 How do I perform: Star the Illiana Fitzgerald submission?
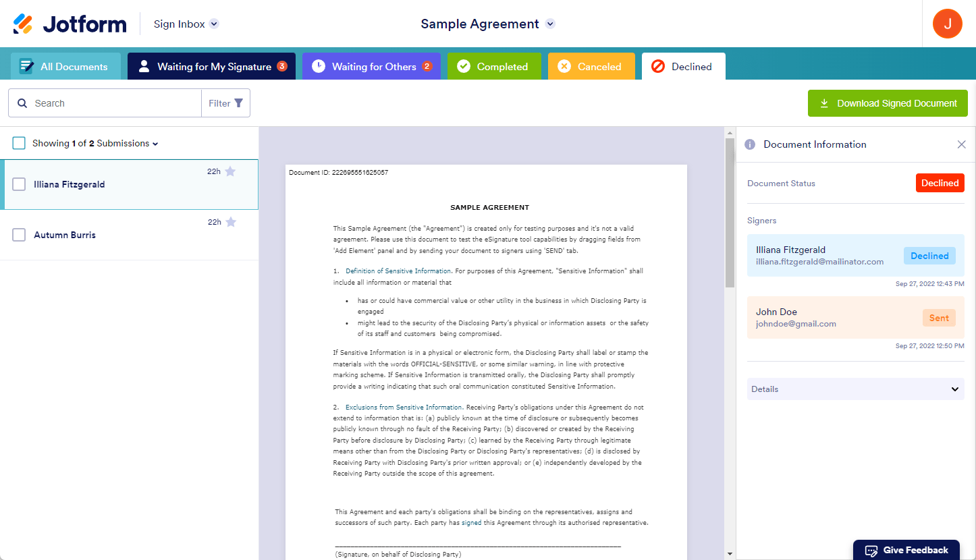pos(230,171)
